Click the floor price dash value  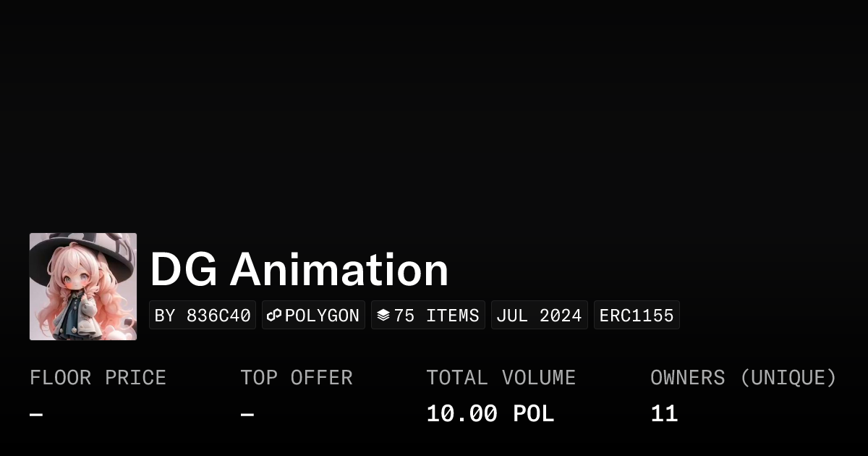coord(36,415)
